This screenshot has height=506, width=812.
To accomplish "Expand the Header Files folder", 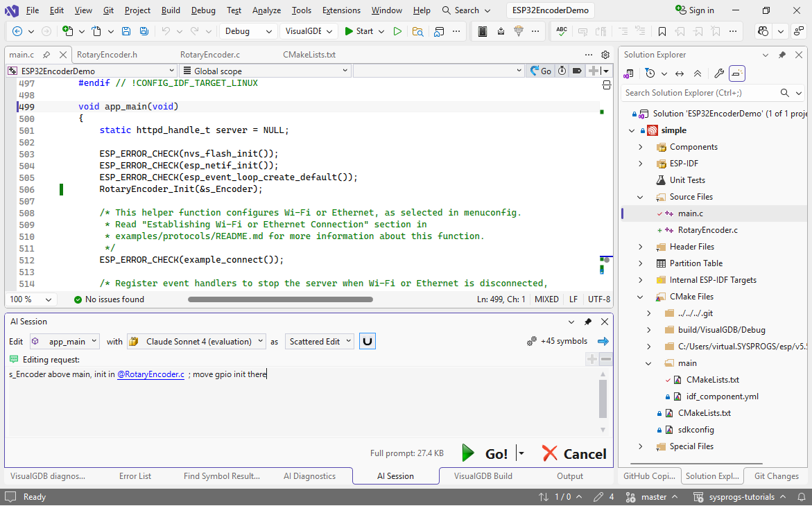I will (x=641, y=247).
